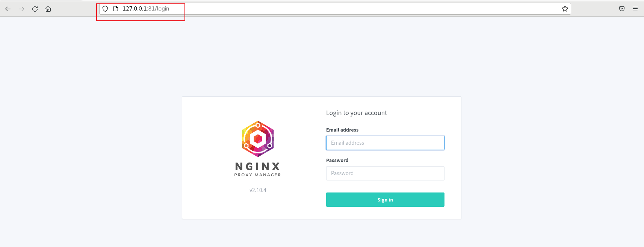Show site information page icon
The width and height of the screenshot is (644, 247).
(x=116, y=9)
